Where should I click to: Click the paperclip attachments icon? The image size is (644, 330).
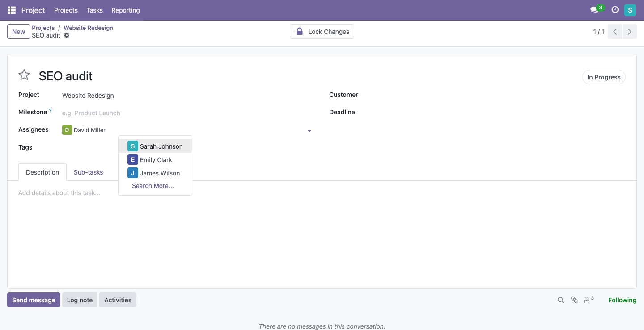click(x=574, y=300)
